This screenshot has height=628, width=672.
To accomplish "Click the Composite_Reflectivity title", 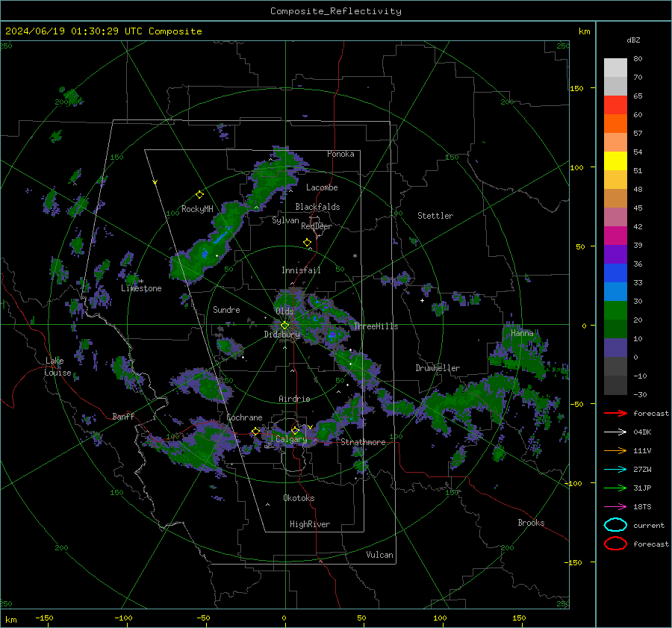I will [x=335, y=11].
